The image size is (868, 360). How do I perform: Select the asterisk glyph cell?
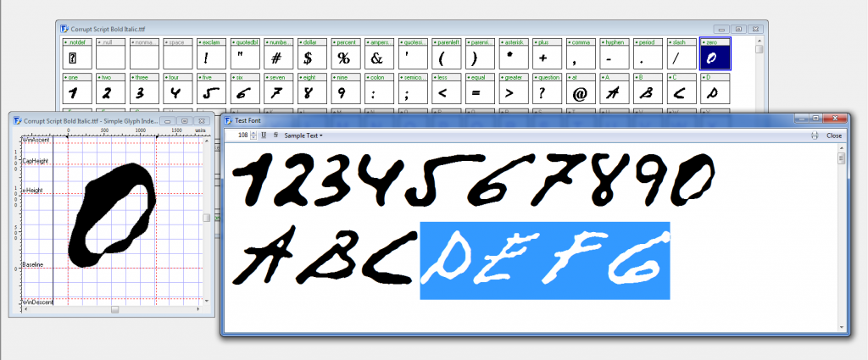click(514, 53)
